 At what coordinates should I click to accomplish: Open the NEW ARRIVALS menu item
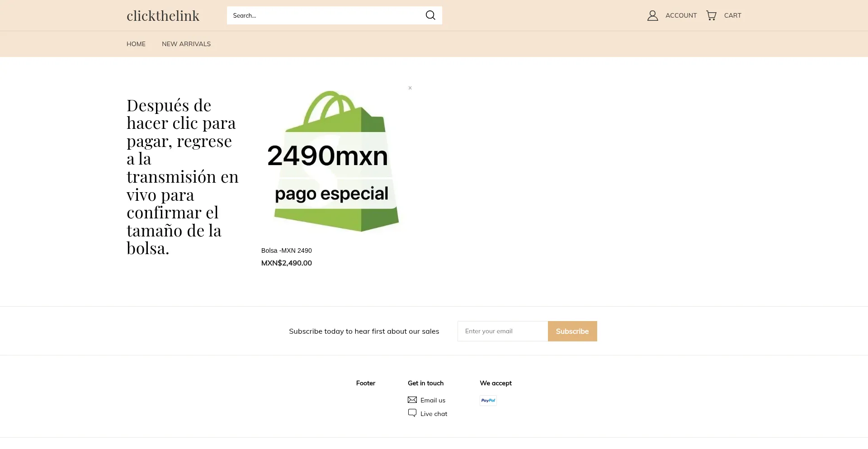(x=186, y=44)
